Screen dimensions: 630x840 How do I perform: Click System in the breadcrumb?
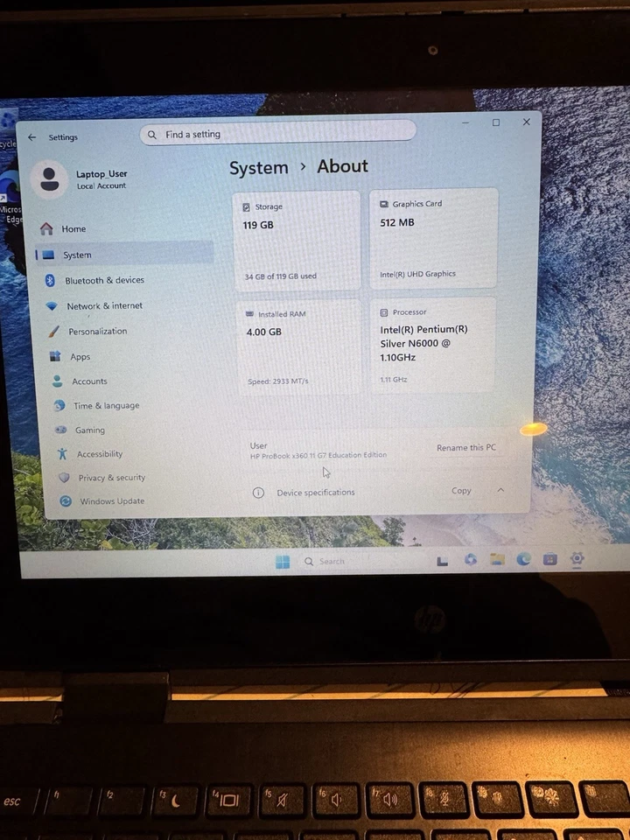[259, 168]
